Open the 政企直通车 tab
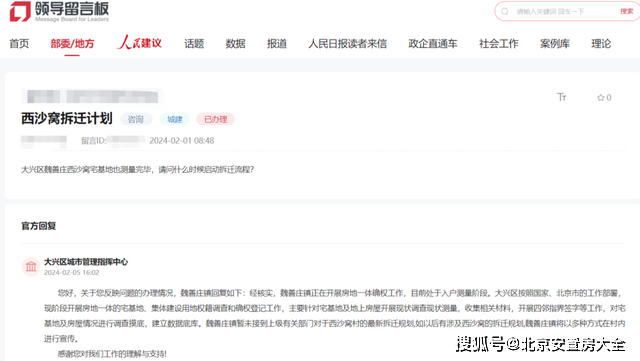 coord(433,44)
